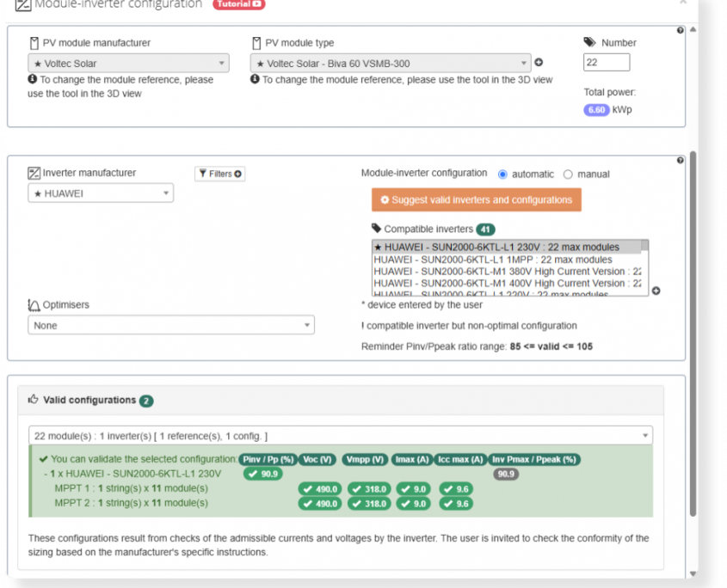Click the Inverter manufacturer icon
The width and height of the screenshot is (727, 588).
click(34, 174)
